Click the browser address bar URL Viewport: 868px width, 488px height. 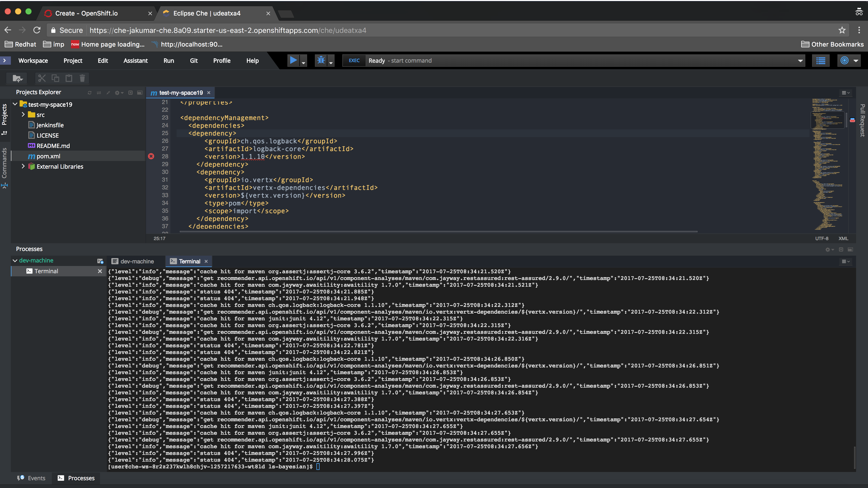(x=227, y=30)
